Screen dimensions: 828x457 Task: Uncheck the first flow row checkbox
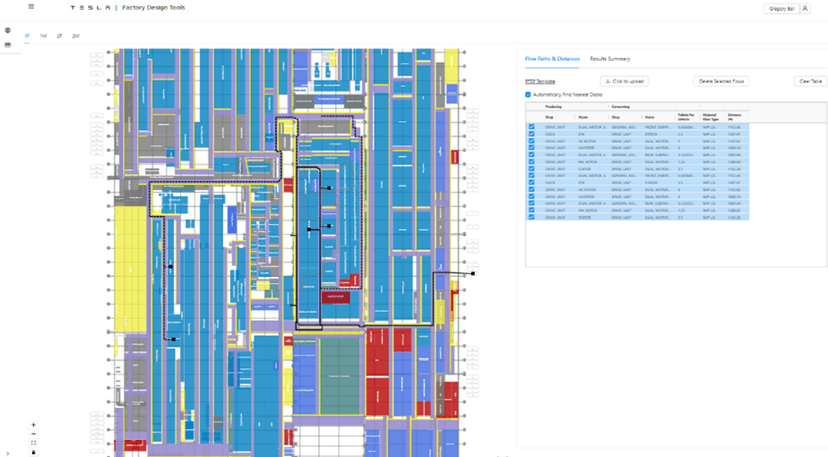pos(532,127)
